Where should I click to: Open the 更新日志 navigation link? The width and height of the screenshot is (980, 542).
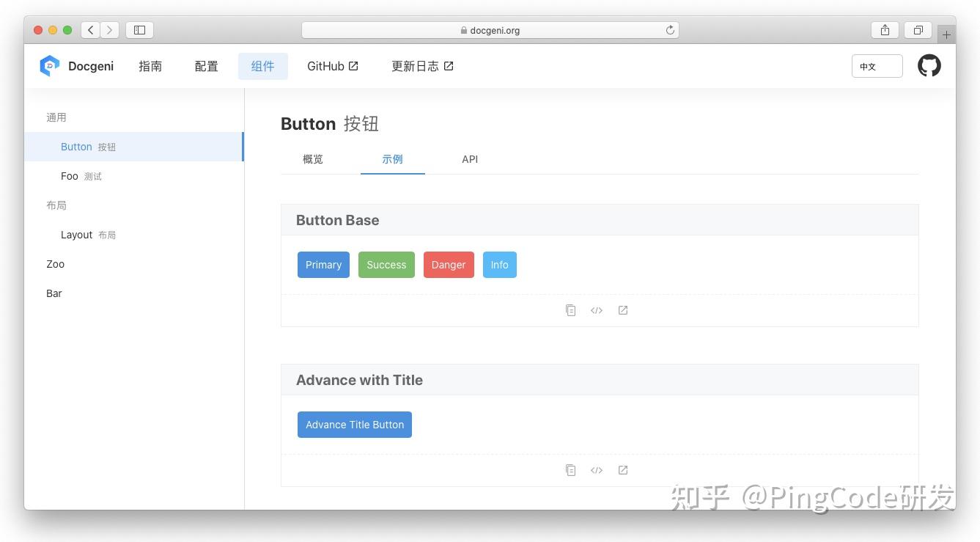coord(422,66)
